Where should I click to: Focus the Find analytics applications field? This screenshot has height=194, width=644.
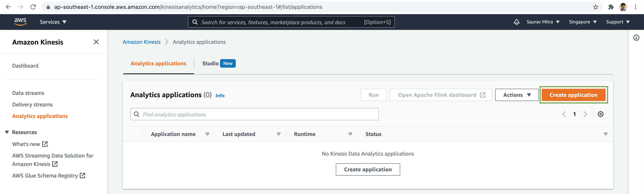pos(254,114)
